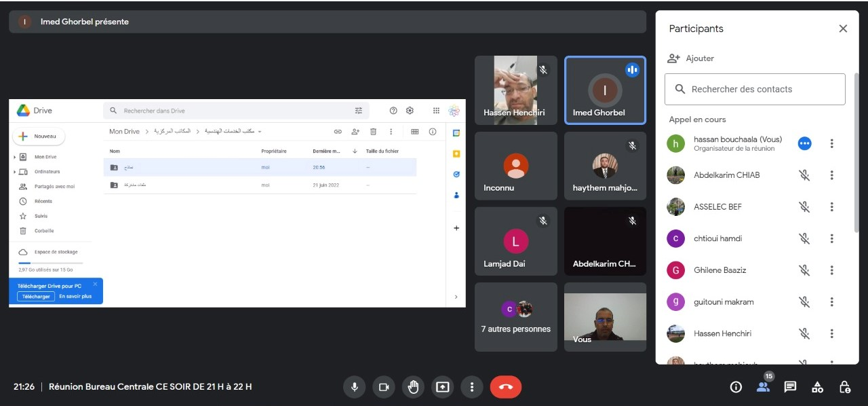The width and height of the screenshot is (868, 406).
Task: Click Mon Drive in the breadcrumb path
Action: tap(124, 132)
